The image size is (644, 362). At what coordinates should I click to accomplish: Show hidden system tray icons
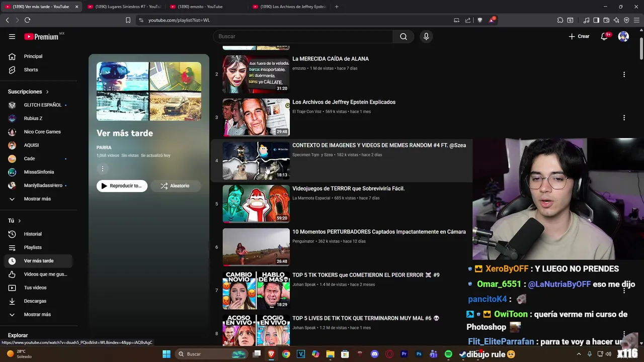(x=579, y=354)
